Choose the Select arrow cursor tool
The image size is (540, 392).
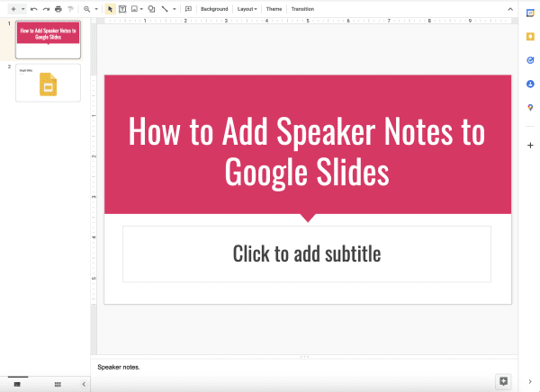coord(110,9)
